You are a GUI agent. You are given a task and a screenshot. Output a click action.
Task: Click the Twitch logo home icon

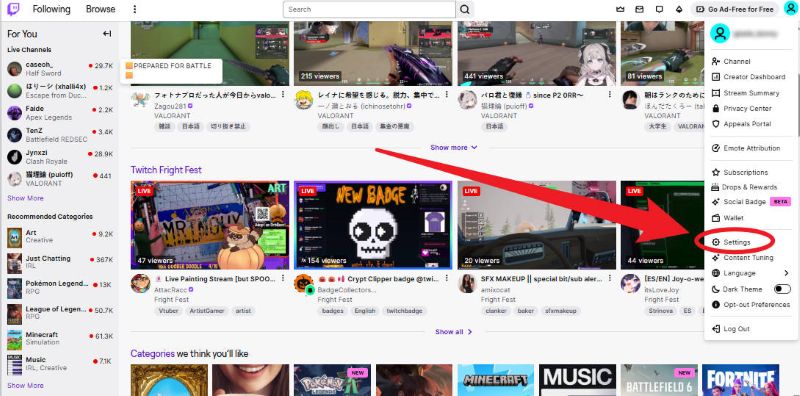(x=13, y=9)
